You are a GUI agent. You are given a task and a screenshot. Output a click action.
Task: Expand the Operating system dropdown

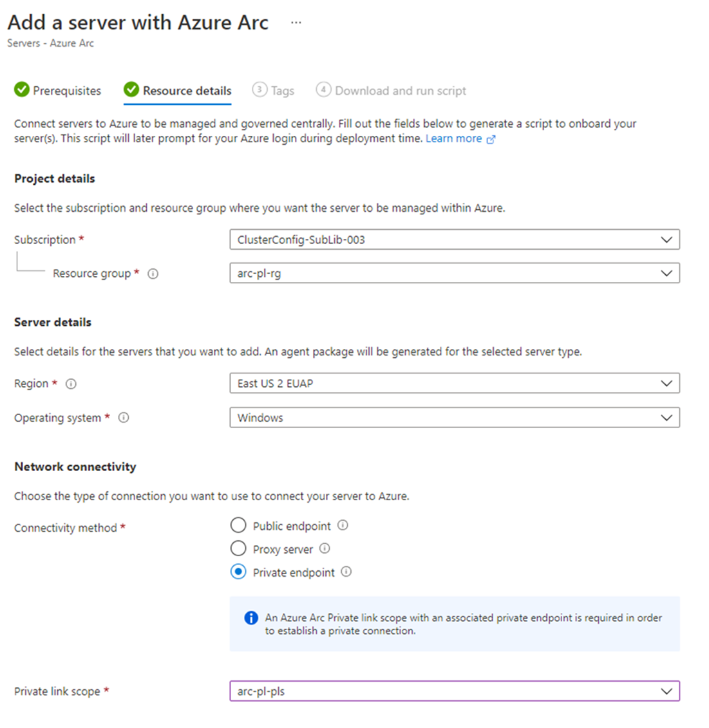coord(454,418)
